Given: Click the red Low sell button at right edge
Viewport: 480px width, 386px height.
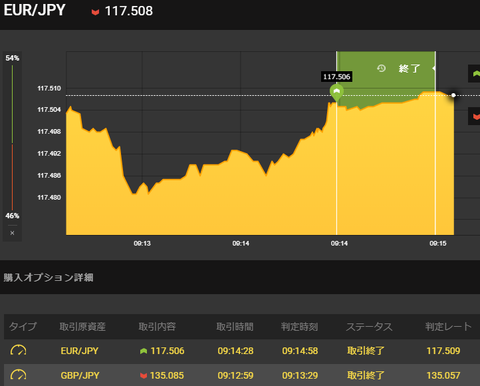Looking at the screenshot, I should [x=474, y=116].
